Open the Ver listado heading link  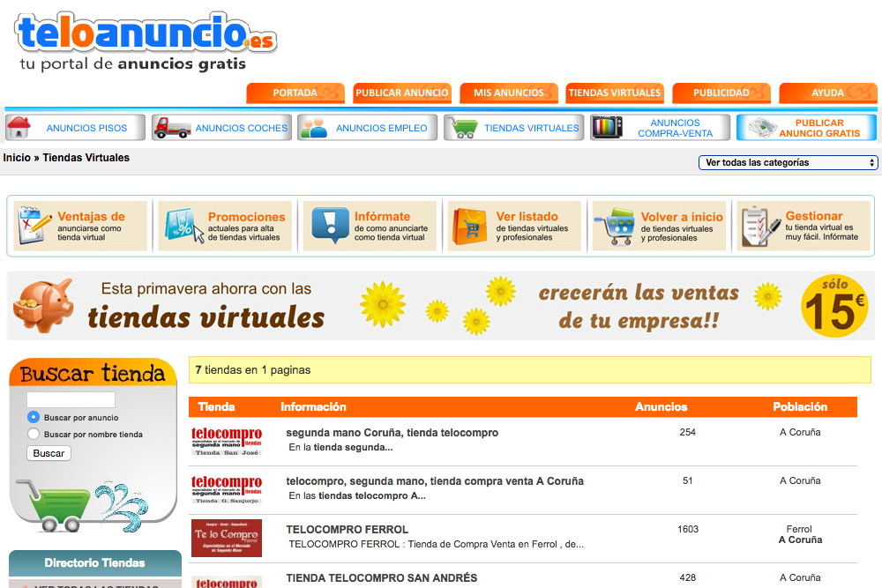pyautogui.click(x=527, y=217)
